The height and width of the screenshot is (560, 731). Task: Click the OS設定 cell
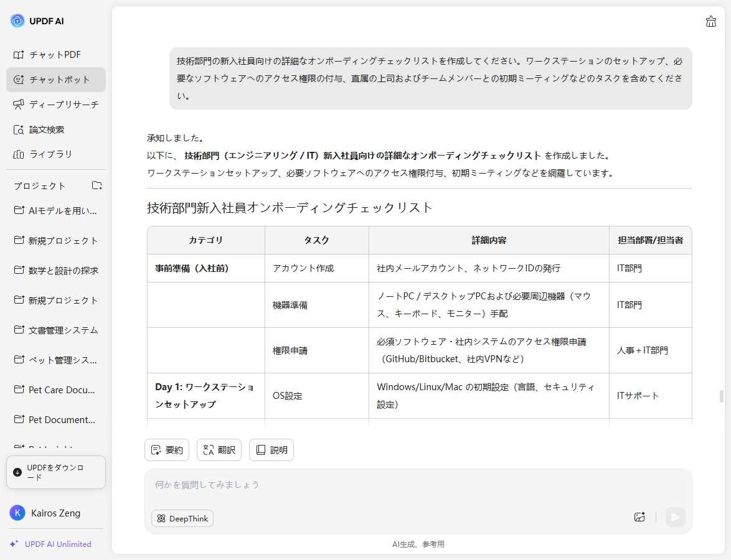coord(316,396)
